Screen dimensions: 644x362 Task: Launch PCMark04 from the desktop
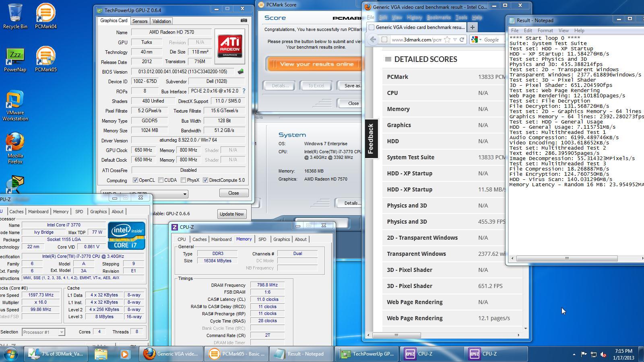[x=45, y=16]
